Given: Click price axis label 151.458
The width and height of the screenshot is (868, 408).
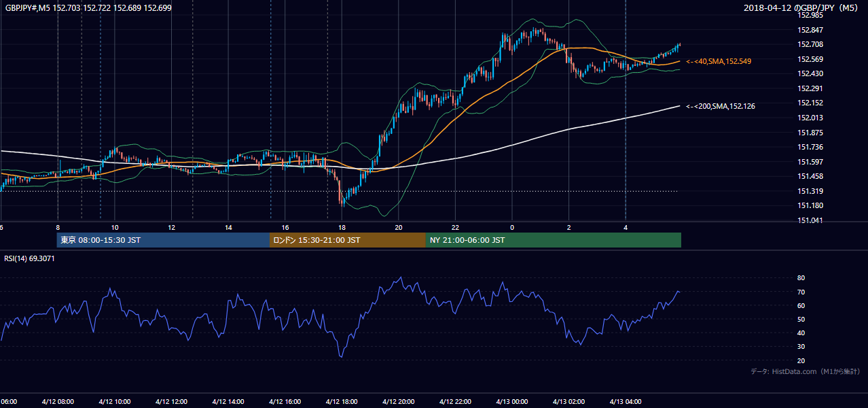Looking at the screenshot, I should (810, 176).
